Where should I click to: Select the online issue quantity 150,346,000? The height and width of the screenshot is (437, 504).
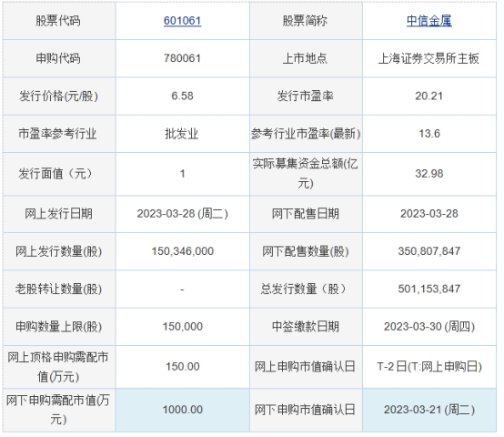[x=183, y=251]
